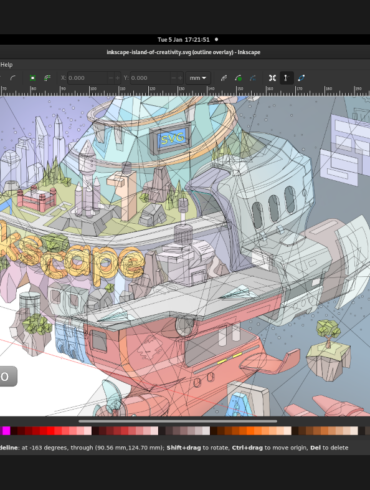Click the status bar guideline hint text
The image size is (370, 490).
174,448
